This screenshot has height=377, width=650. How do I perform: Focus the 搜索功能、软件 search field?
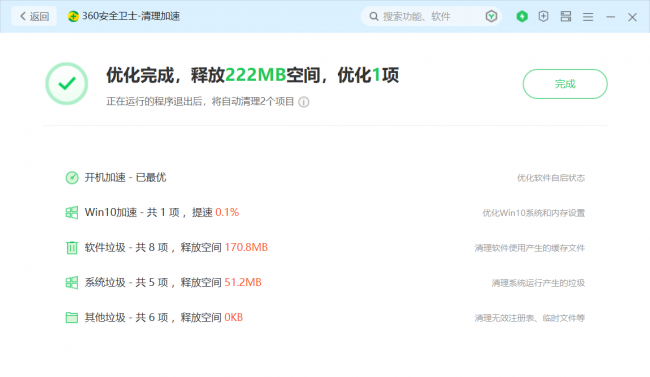point(431,17)
